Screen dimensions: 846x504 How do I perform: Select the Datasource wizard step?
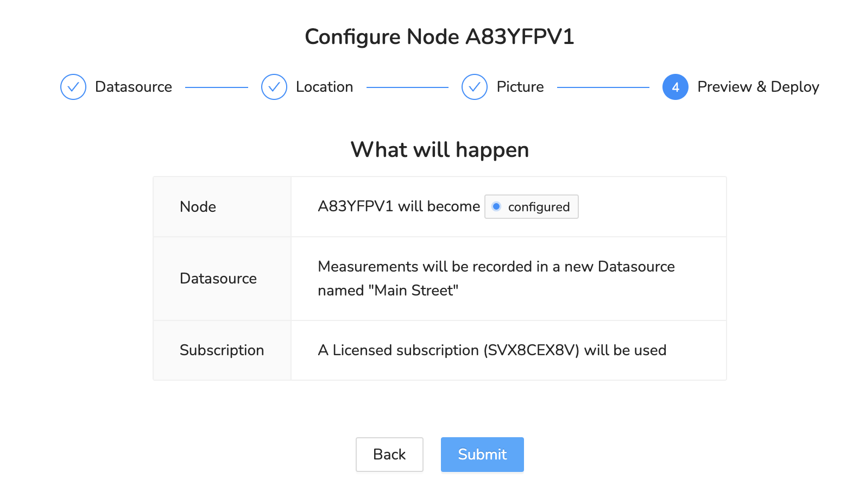click(x=133, y=87)
